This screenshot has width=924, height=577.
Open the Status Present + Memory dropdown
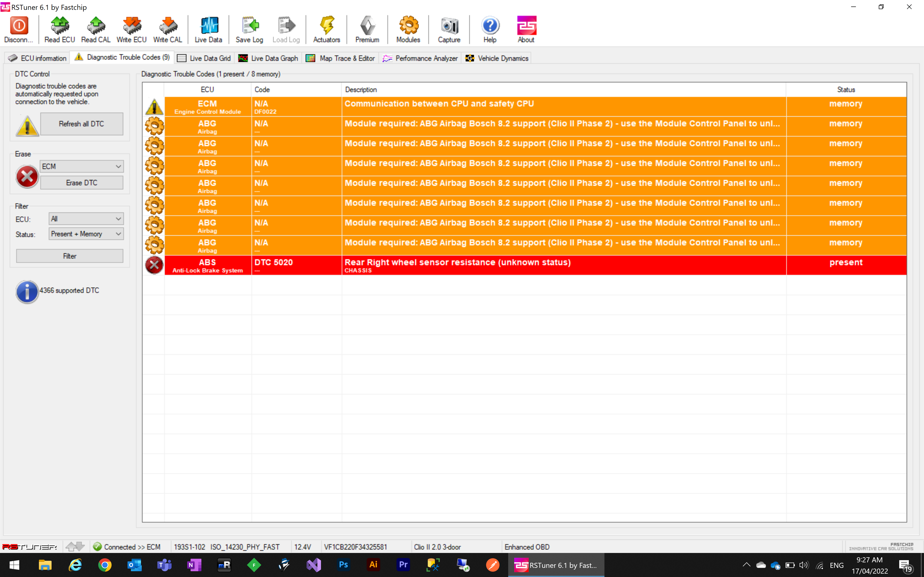pyautogui.click(x=86, y=234)
